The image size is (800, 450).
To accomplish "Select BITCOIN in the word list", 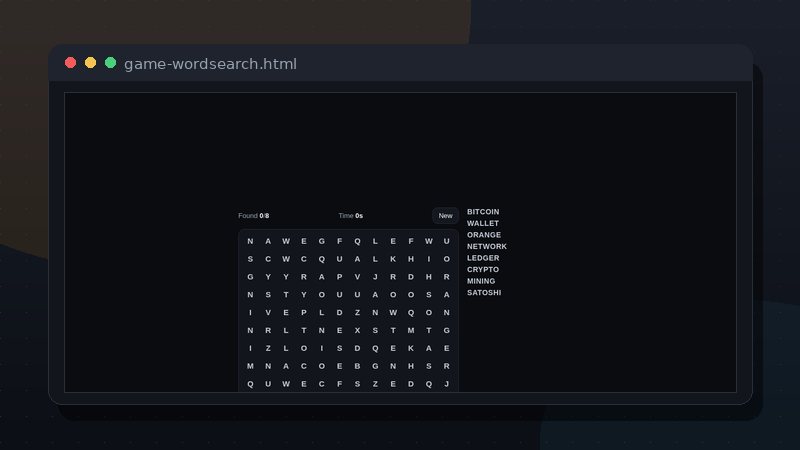I will 483,212.
